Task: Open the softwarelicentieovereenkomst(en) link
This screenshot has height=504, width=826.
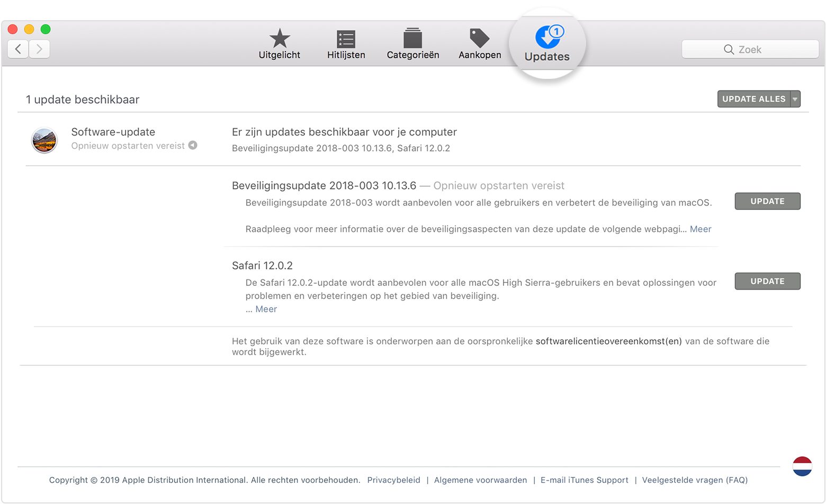Action: 608,341
